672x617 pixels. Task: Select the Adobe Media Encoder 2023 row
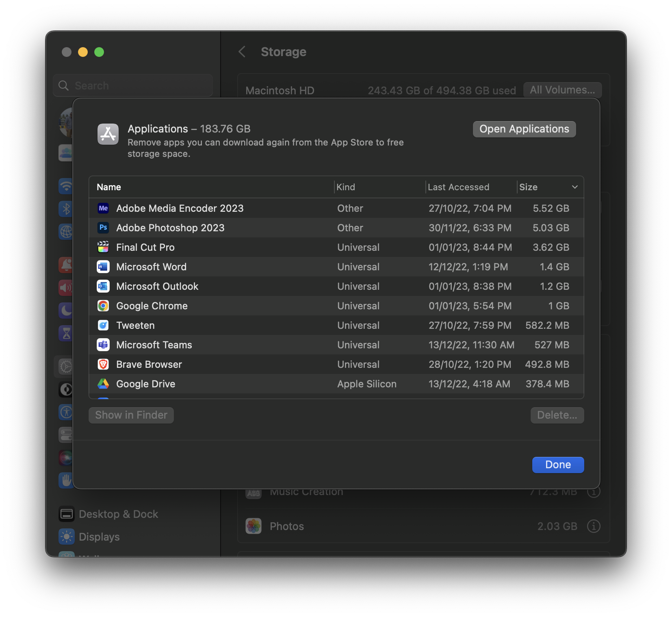coord(336,208)
